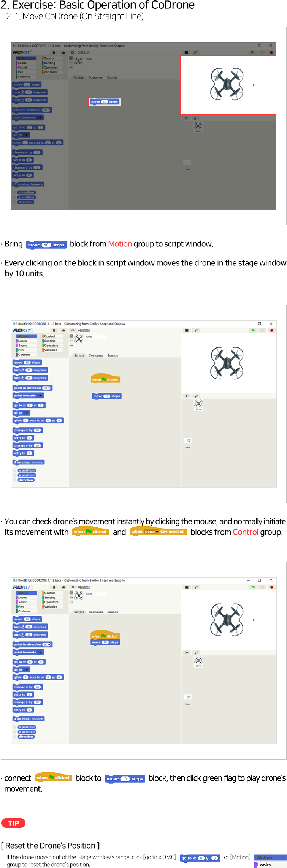Image resolution: width=287 pixels, height=868 pixels.
Task: Open the file page icon menu in second screenshot
Action: [x=54, y=330]
